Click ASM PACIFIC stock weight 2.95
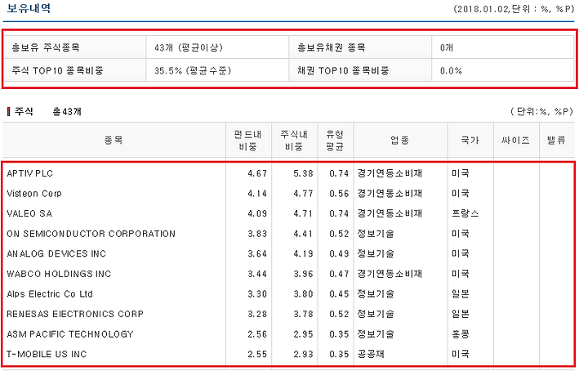The width and height of the screenshot is (588, 376). click(x=303, y=334)
